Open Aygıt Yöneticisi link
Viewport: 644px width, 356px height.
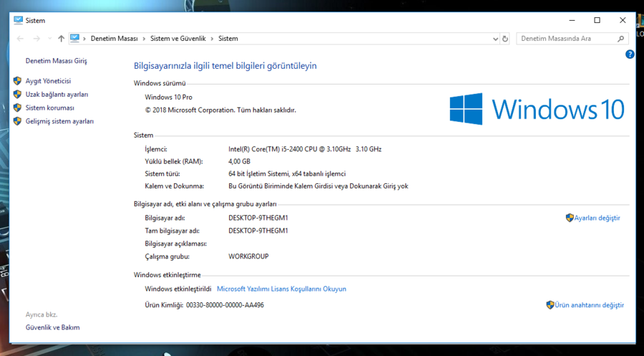pos(48,81)
